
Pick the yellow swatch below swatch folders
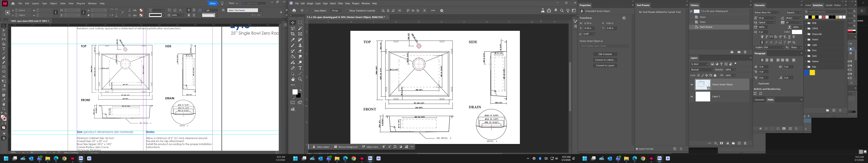[812, 73]
